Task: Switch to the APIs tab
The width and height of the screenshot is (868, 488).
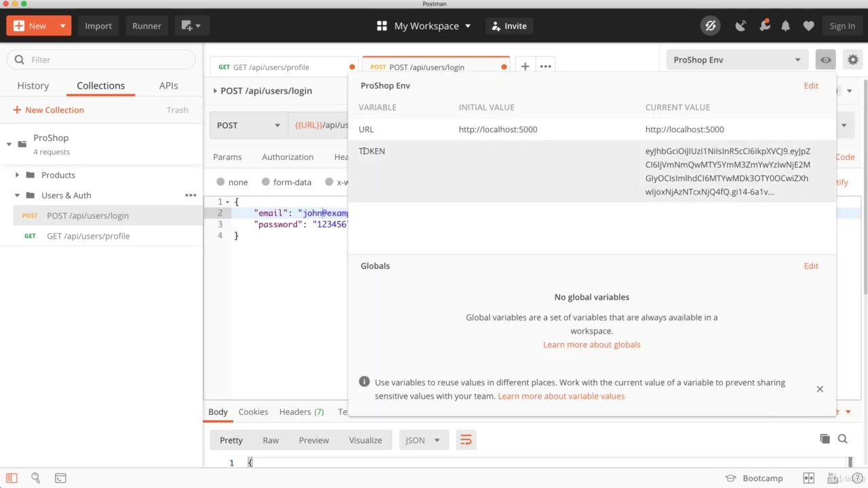Action: pos(168,85)
